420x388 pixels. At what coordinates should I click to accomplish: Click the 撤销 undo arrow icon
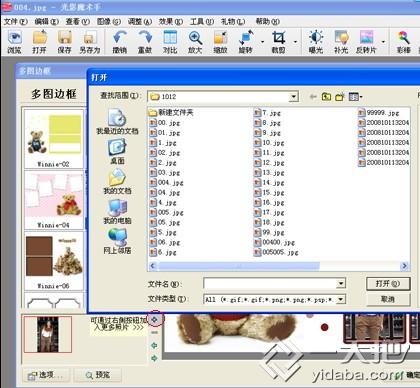tap(120, 37)
